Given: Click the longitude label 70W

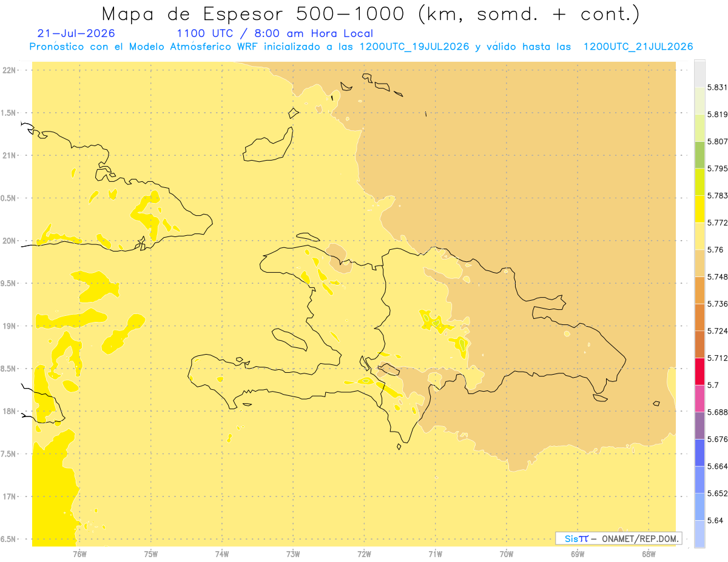Looking at the screenshot, I should pyautogui.click(x=507, y=554).
